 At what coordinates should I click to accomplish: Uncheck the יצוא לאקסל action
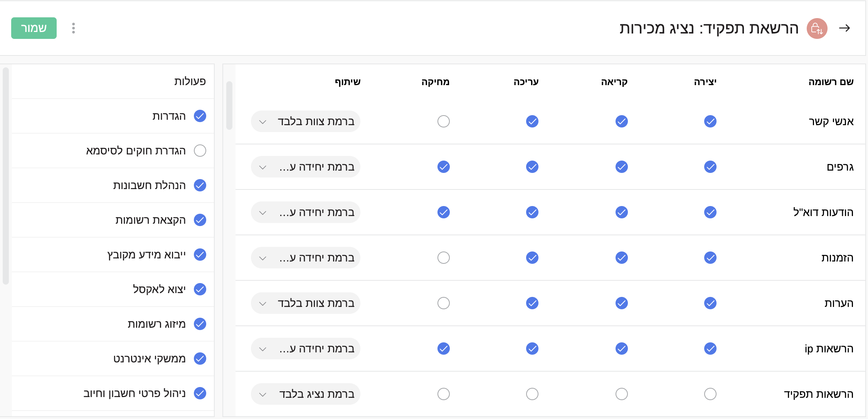point(200,289)
